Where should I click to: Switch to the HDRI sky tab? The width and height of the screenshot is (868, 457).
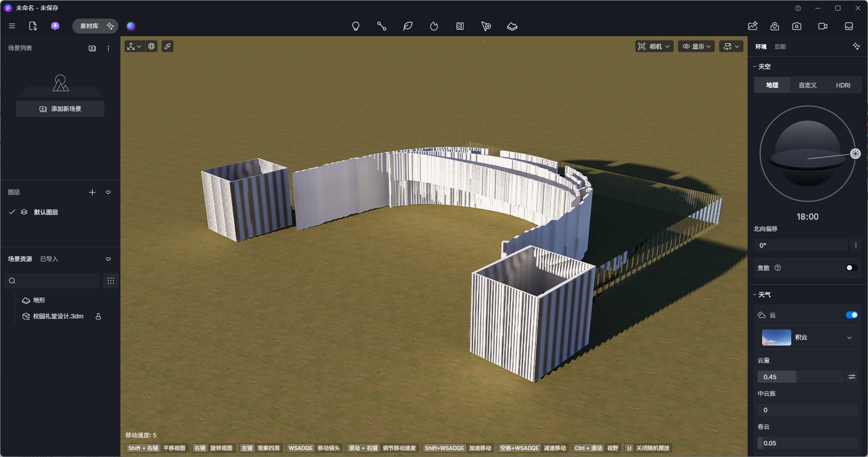pyautogui.click(x=843, y=85)
